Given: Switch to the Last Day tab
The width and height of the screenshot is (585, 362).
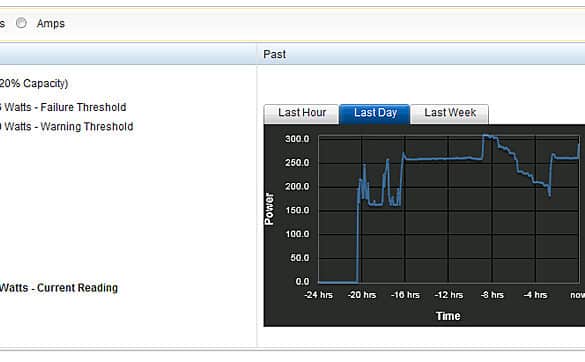Looking at the screenshot, I should click(x=375, y=114).
